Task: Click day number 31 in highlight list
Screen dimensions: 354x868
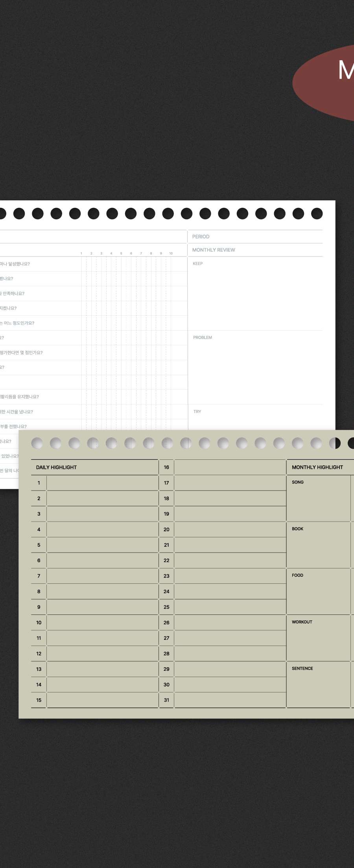Action: (166, 700)
